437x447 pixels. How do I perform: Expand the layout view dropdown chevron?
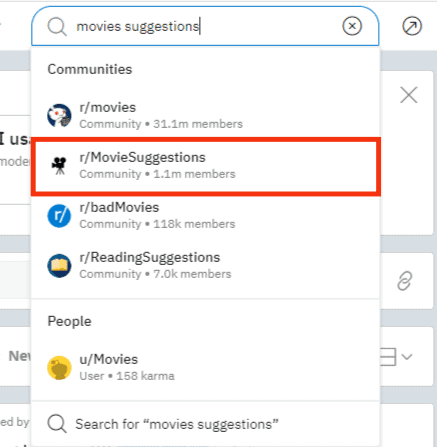[x=407, y=357]
